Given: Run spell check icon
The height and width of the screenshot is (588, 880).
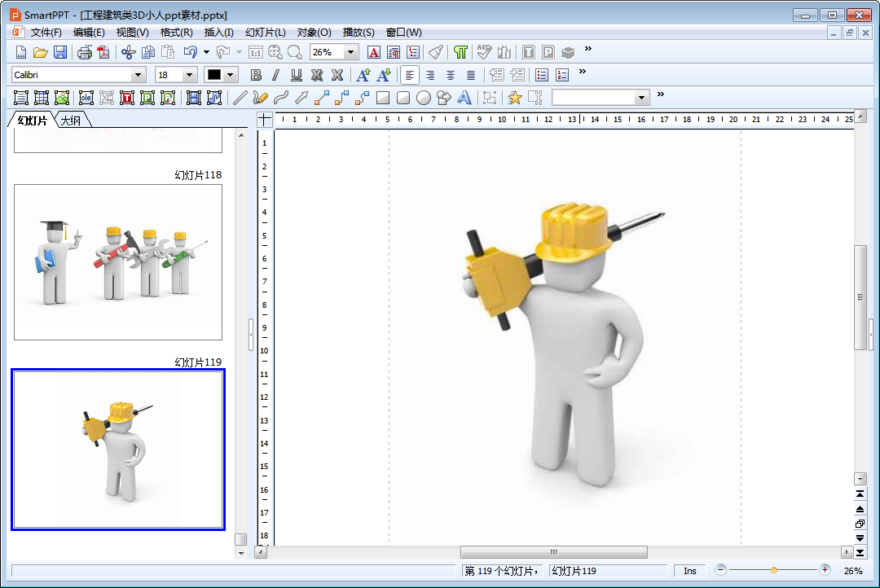Looking at the screenshot, I should [x=484, y=52].
